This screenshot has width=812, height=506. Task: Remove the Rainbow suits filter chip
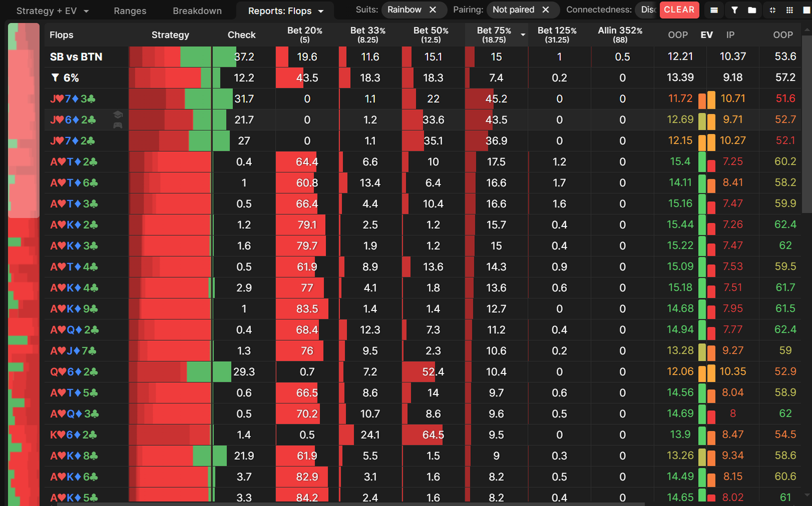click(x=433, y=10)
